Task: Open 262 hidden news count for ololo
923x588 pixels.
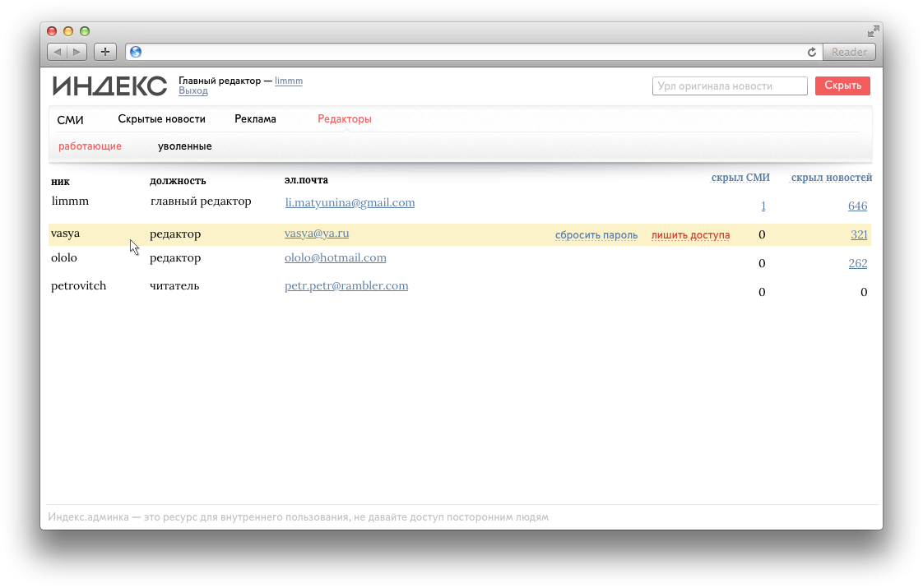Action: [857, 264]
